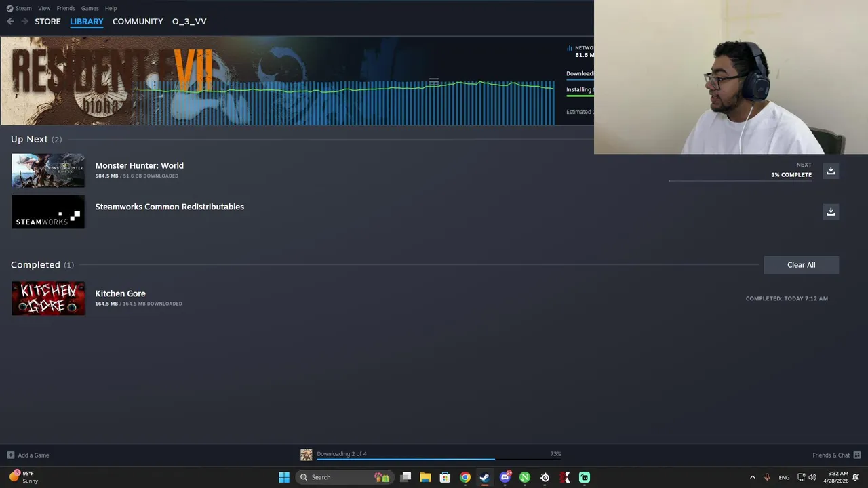868x488 pixels.
Task: Click the 'Downloading 2 of 4' status
Action: point(342,454)
